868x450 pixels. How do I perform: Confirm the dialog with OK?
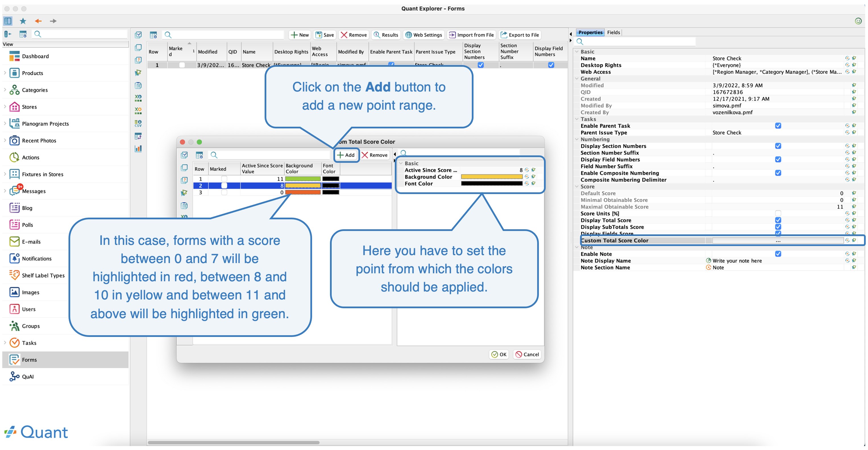pos(499,354)
